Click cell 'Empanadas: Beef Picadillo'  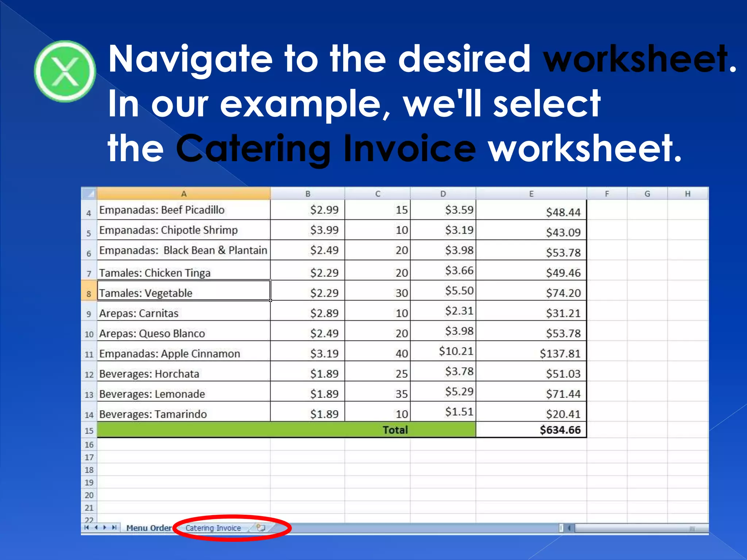[184, 210]
